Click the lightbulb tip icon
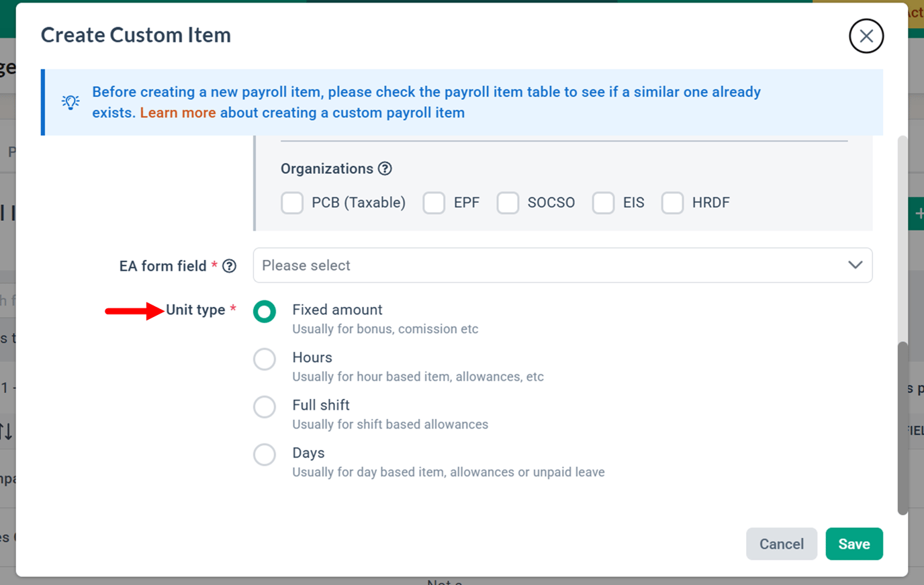This screenshot has height=585, width=924. pos(71,102)
